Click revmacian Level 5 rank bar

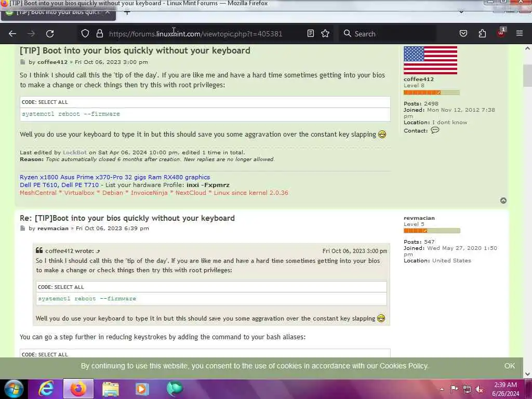tap(432, 231)
